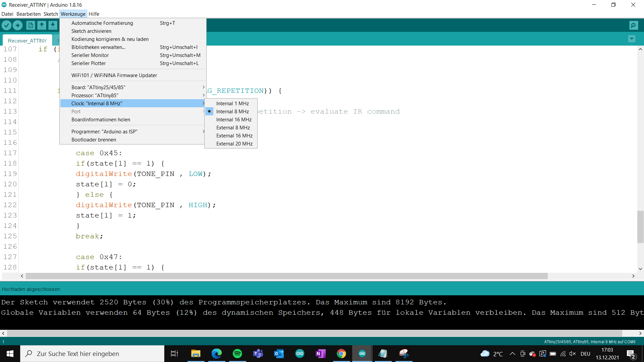
Task: Open the Hilfe menu
Action: coord(94,14)
